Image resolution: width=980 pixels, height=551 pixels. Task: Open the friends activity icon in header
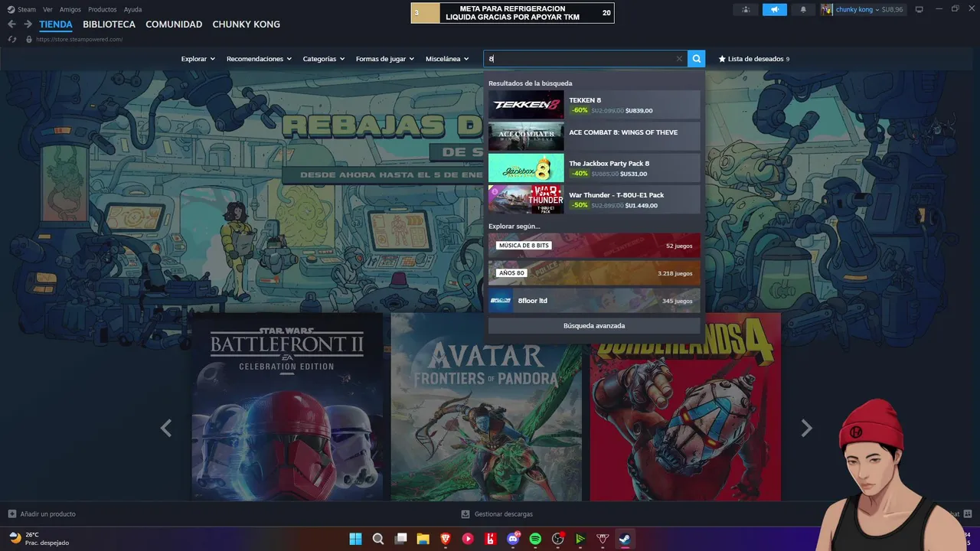point(746,9)
